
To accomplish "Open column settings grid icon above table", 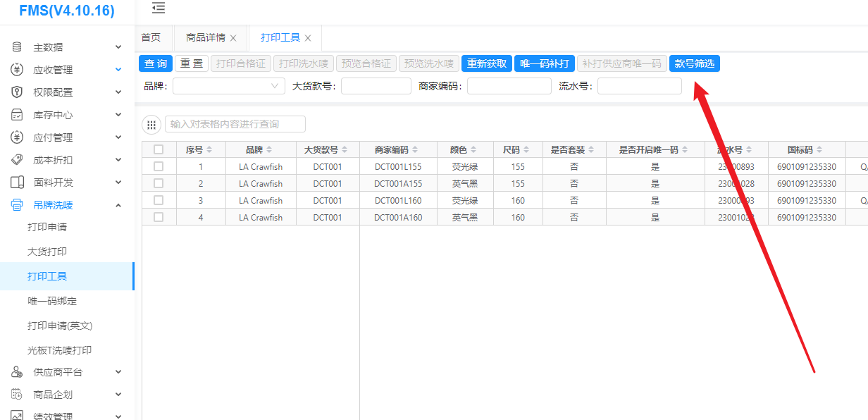I will pyautogui.click(x=151, y=125).
